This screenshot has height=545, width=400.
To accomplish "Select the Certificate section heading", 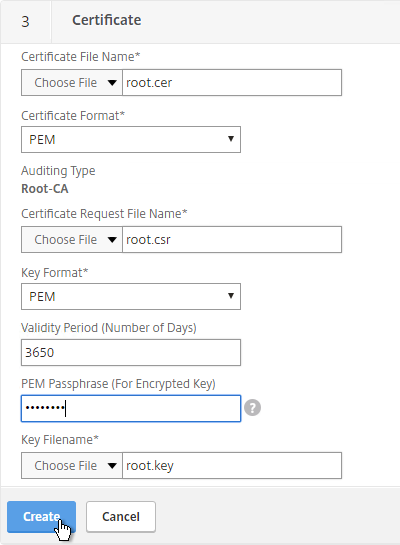I will (106, 20).
